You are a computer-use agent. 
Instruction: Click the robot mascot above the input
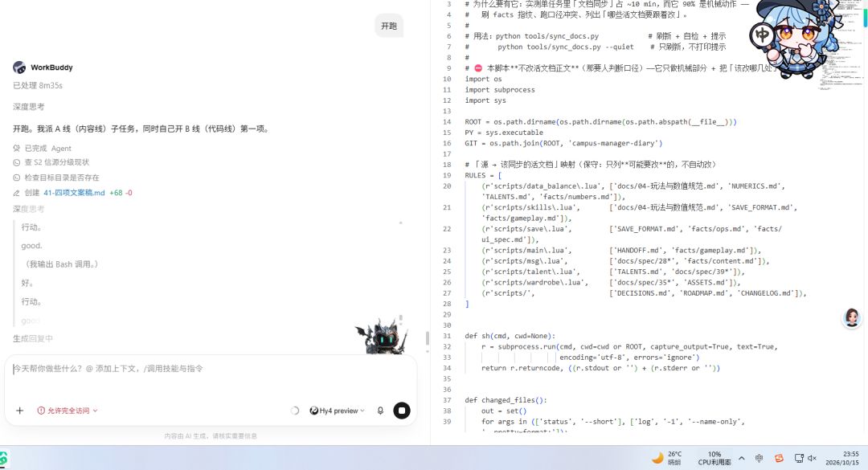(382, 336)
